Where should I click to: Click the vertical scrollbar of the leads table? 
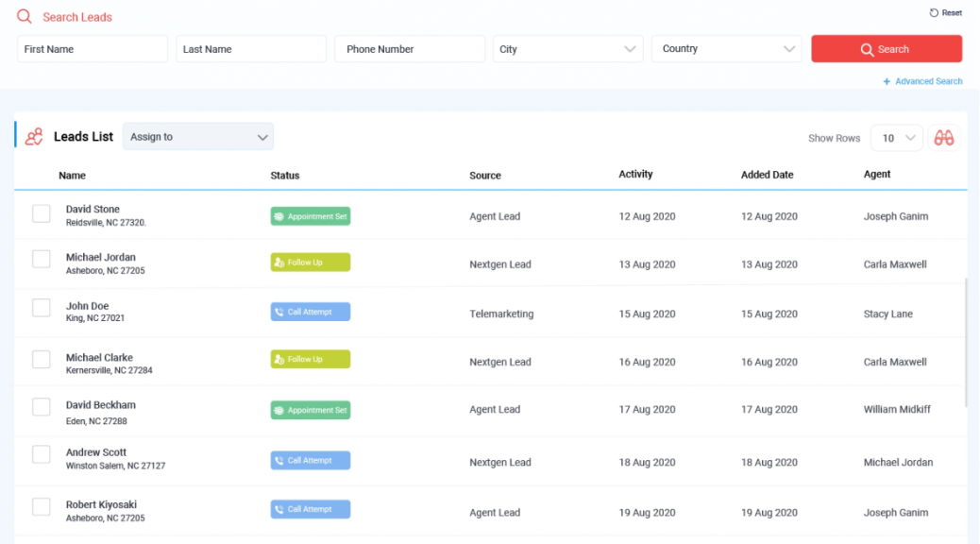coord(966,343)
